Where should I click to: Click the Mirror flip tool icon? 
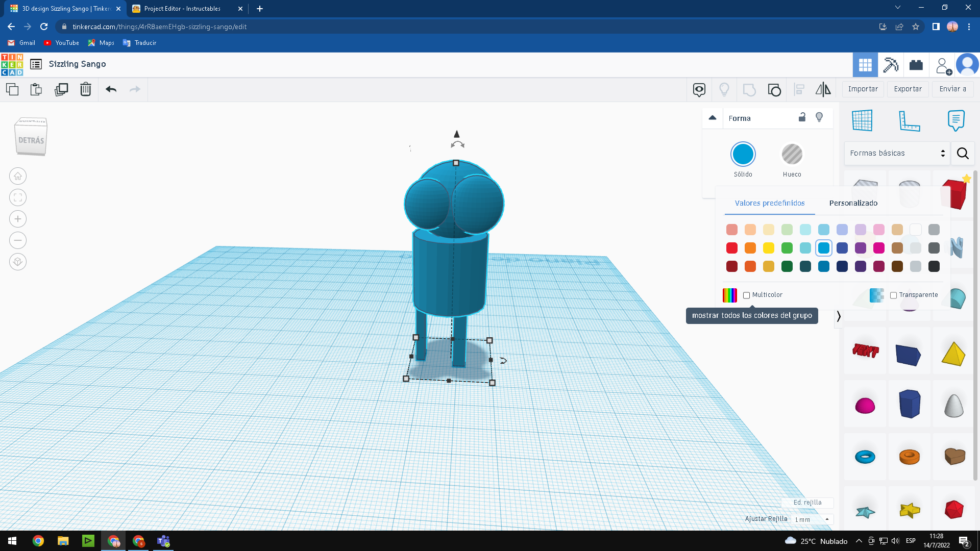pos(823,90)
